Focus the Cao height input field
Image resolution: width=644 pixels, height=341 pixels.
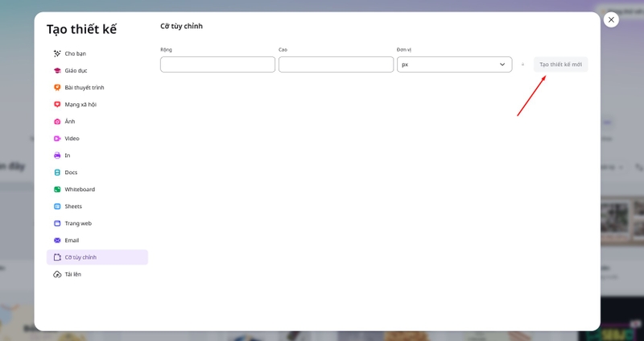(336, 64)
